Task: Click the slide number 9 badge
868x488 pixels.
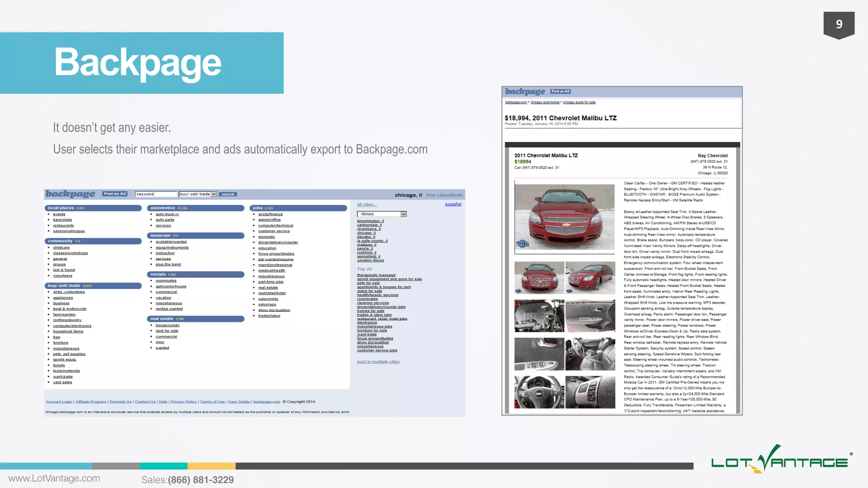Action: (839, 25)
